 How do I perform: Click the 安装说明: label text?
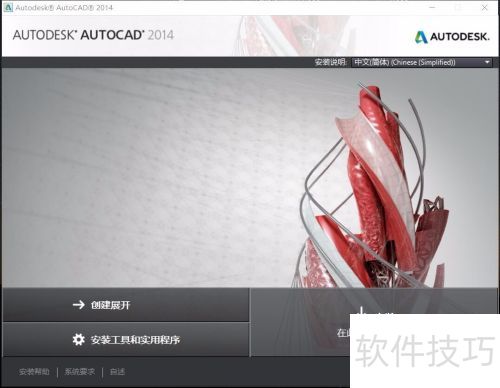pos(331,62)
